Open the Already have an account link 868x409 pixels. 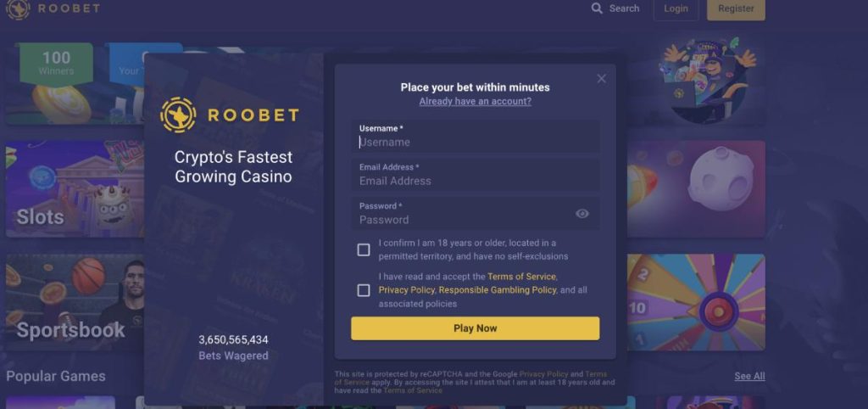475,102
